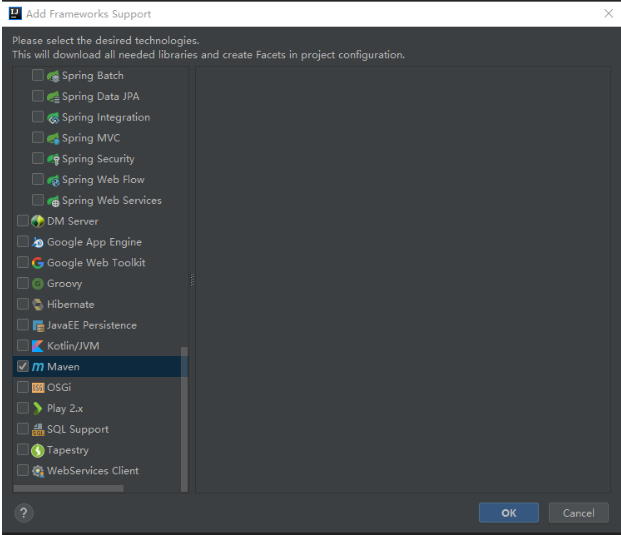Click the Groovy icon
Image resolution: width=621 pixels, height=535 pixels.
click(x=38, y=284)
